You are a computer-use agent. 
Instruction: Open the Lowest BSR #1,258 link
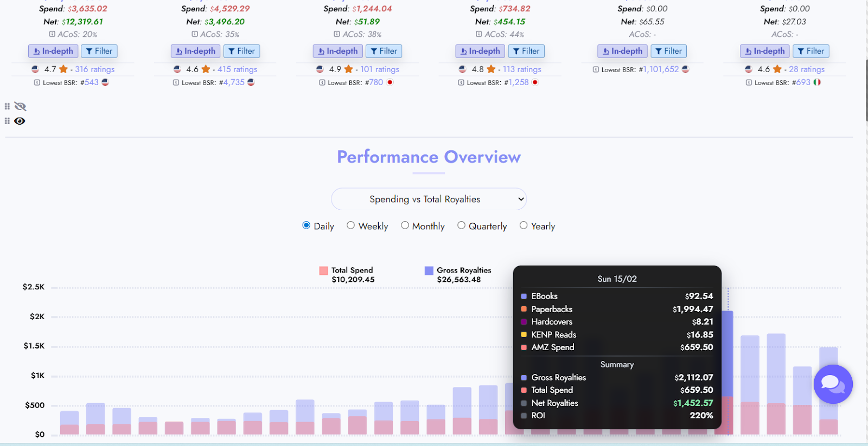(518, 82)
